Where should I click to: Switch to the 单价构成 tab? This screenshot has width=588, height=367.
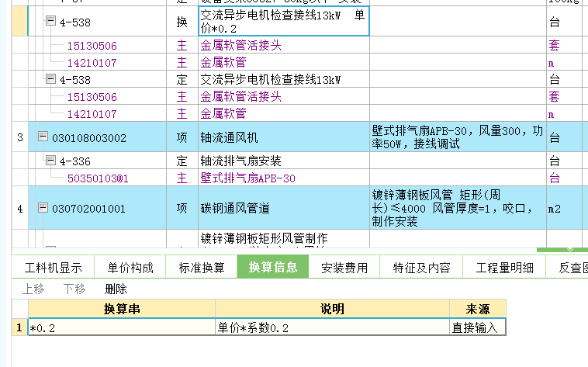130,268
